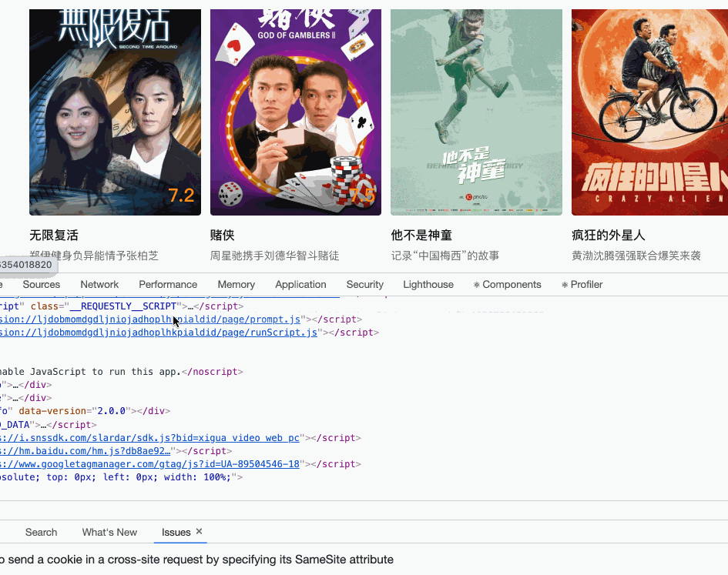Open the 赌侠 movie title
Image resolution: width=728 pixels, height=575 pixels.
[223, 236]
